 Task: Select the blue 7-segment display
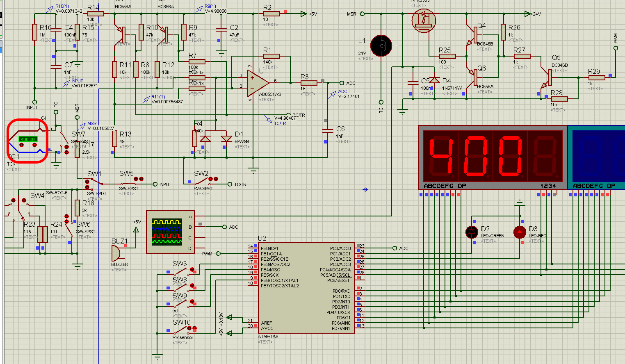[596, 158]
